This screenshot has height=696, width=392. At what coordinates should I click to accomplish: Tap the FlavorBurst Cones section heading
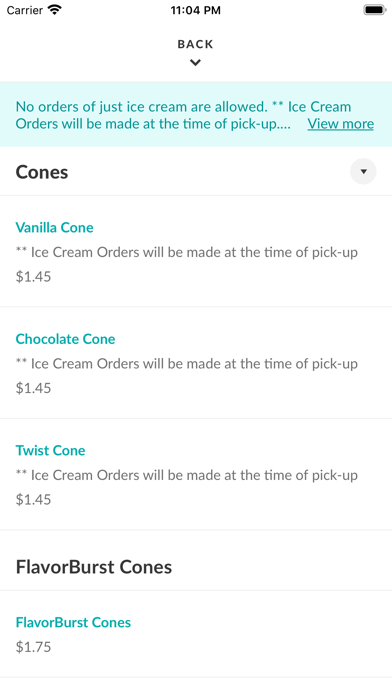click(94, 567)
